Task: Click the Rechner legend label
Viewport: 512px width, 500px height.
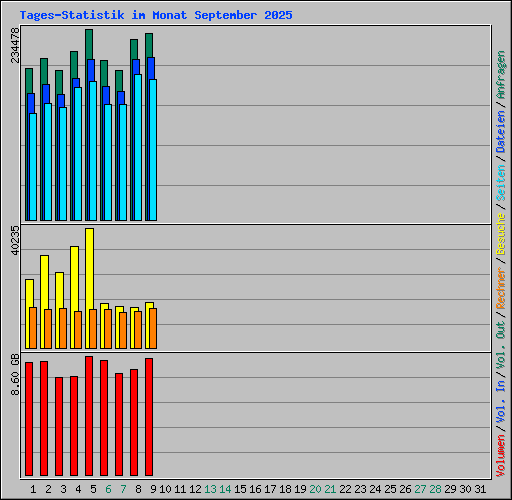Action: tap(501, 288)
